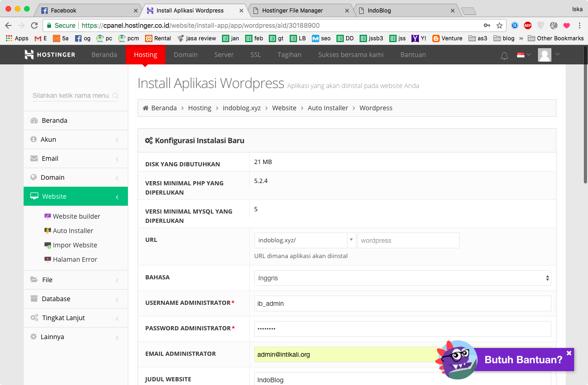Open the Bahasa Inggris select box
This screenshot has height=385, width=588.
[x=403, y=278]
